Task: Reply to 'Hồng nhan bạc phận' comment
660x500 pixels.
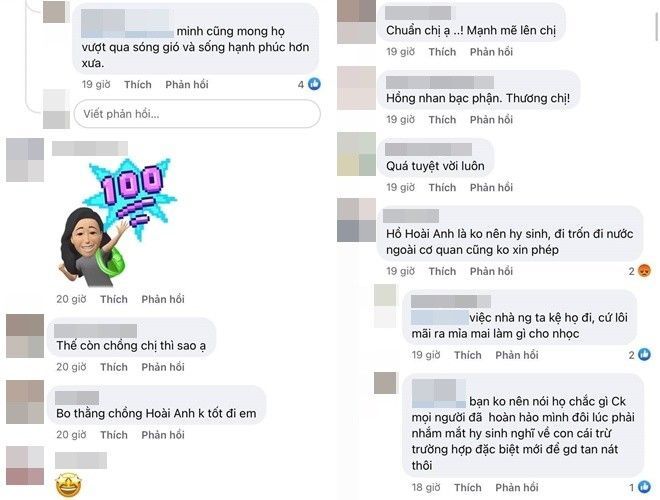Action: [x=491, y=120]
